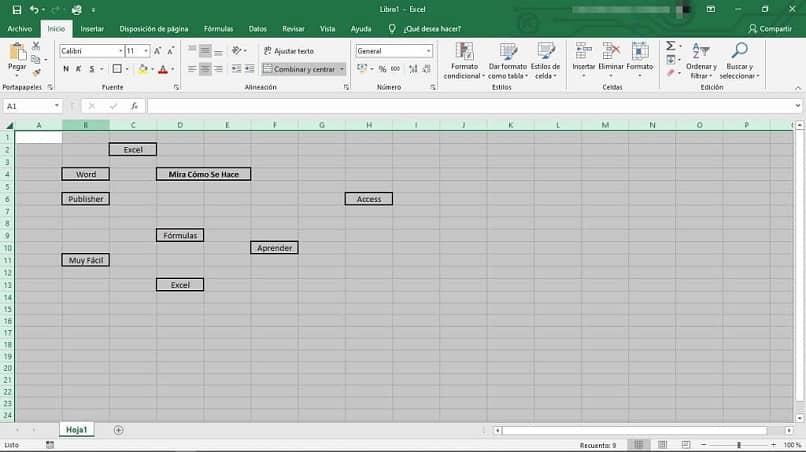
Task: Apply the cell borders icon
Action: (117, 69)
